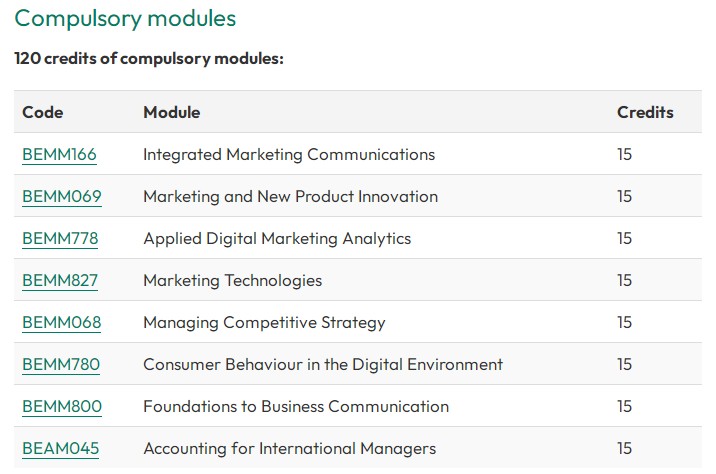Open the BEMM069 module code link
Screen dimensions: 716x474
coord(62,196)
